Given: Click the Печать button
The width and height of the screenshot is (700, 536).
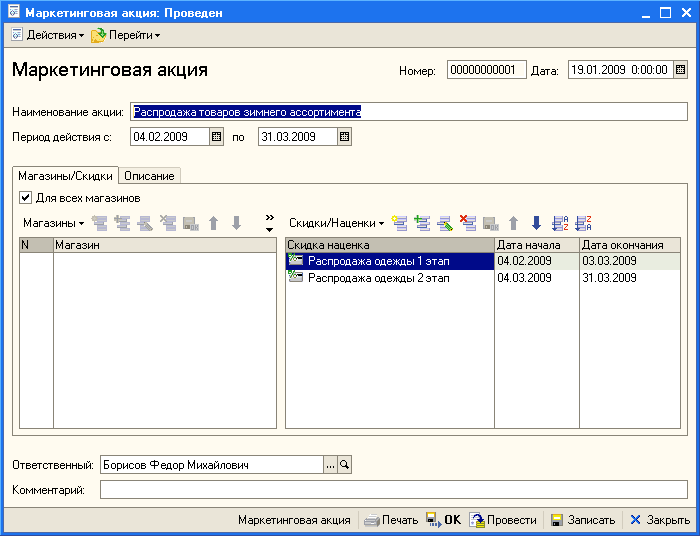Looking at the screenshot, I should click(391, 520).
